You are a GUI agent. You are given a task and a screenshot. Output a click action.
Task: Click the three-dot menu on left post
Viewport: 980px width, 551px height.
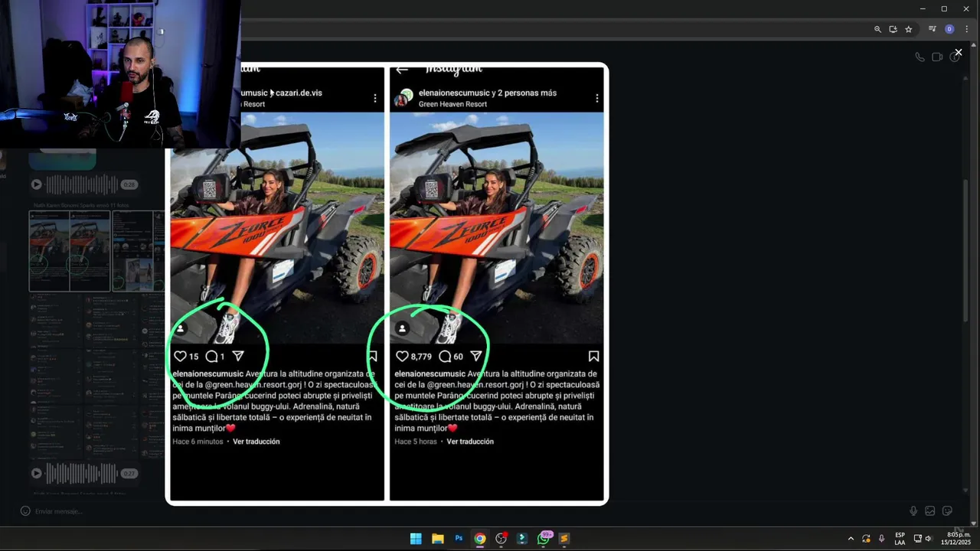(375, 98)
